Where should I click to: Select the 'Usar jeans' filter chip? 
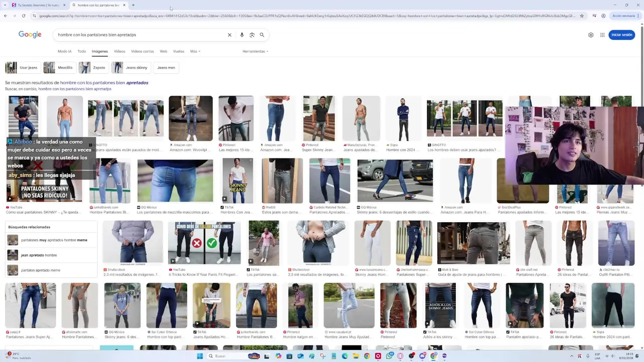click(x=22, y=67)
